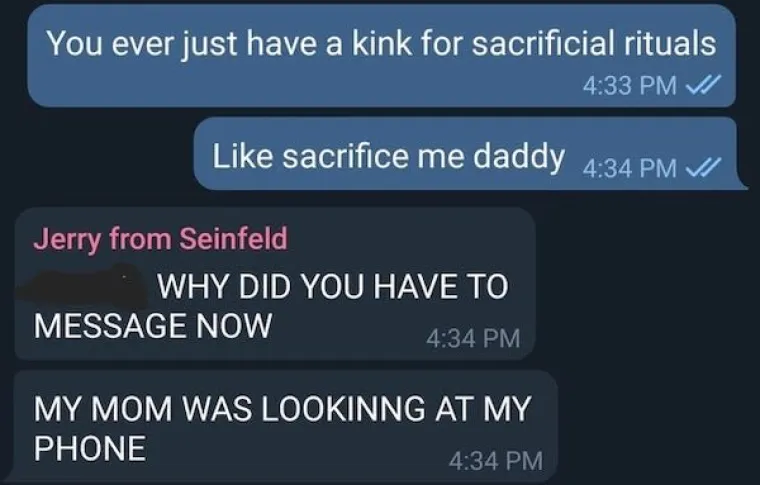This screenshot has height=485, width=760.
Task: Click 4:34 PM timestamp beside "MESSAGE NOW"
Action: 473,339
